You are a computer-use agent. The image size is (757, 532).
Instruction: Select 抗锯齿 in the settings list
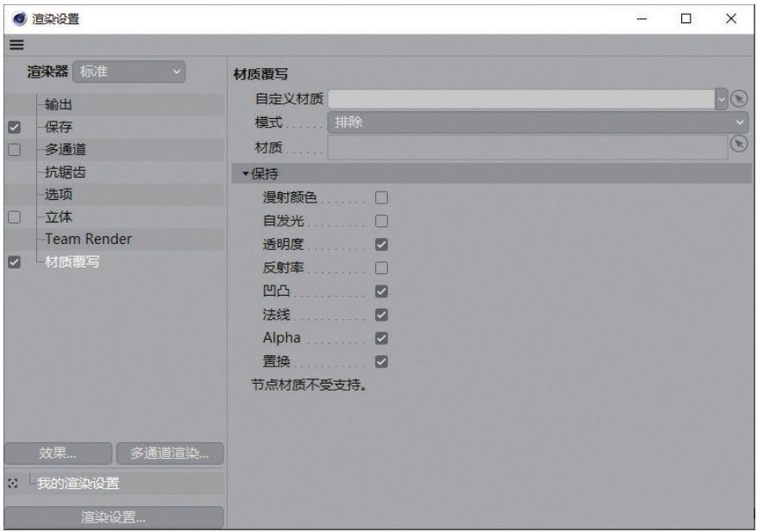click(x=66, y=172)
